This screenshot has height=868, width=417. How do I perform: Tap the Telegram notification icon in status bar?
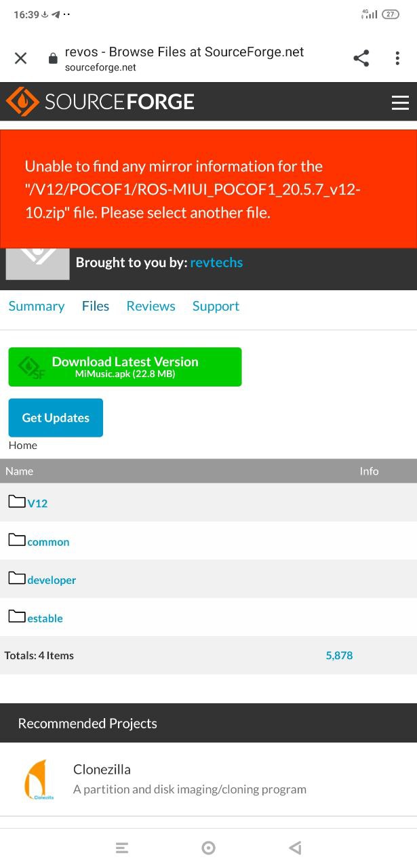point(56,14)
